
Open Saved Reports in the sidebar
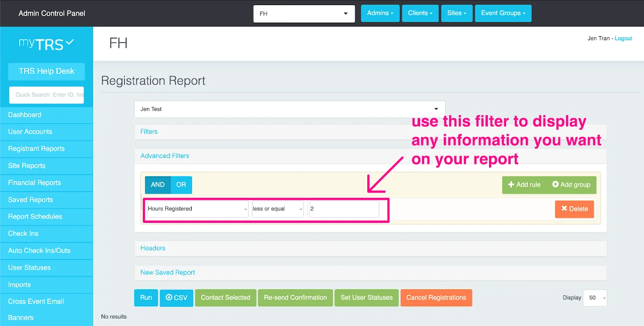[46, 200]
